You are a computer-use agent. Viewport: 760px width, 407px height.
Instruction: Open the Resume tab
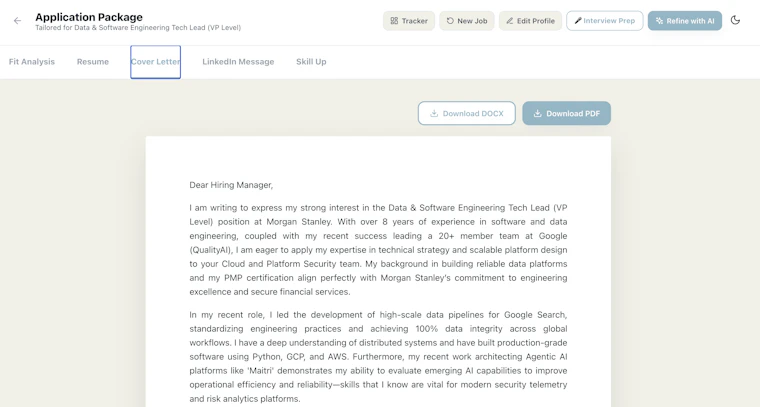93,62
